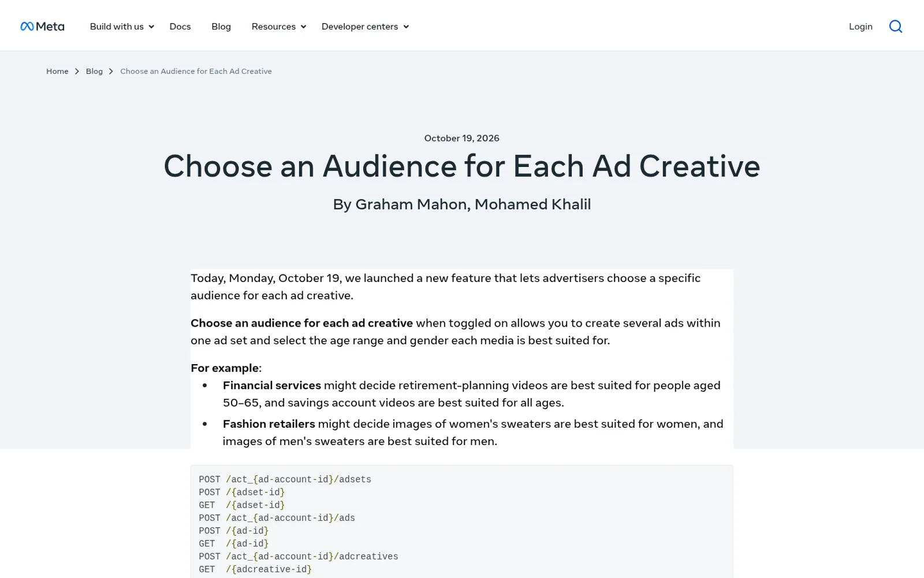Screen dimensions: 924x578
Task: Click the Meta logo
Action: click(x=42, y=27)
